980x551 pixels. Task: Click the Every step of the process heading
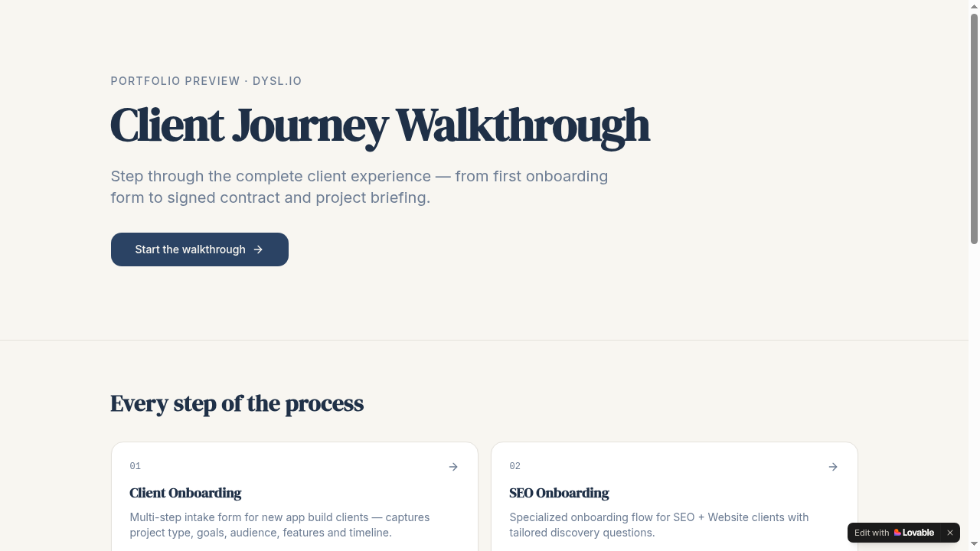pyautogui.click(x=237, y=403)
